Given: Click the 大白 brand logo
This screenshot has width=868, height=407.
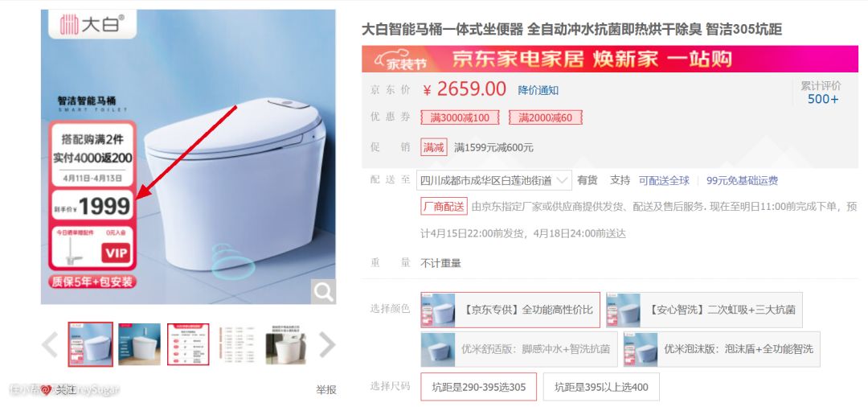Looking at the screenshot, I should point(92,24).
